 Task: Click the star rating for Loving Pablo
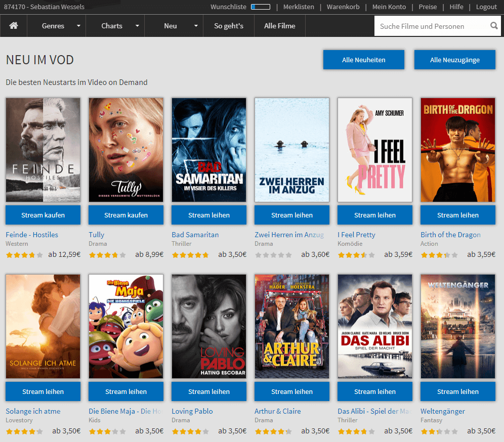click(x=190, y=431)
